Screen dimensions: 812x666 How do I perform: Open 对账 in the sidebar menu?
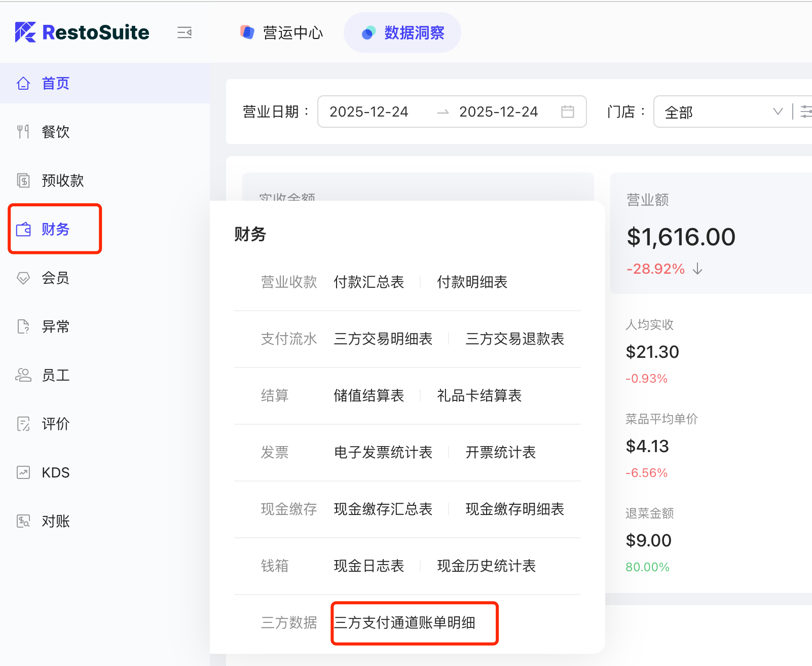click(55, 521)
